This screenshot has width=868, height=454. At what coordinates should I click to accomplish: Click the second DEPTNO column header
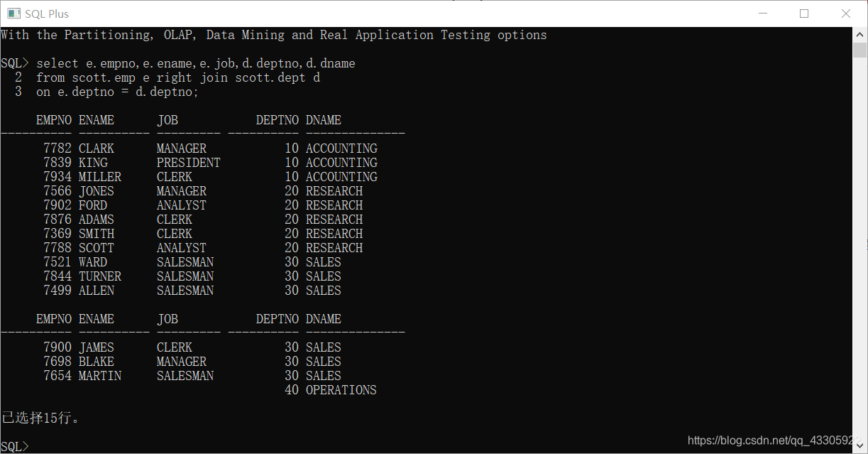click(278, 319)
